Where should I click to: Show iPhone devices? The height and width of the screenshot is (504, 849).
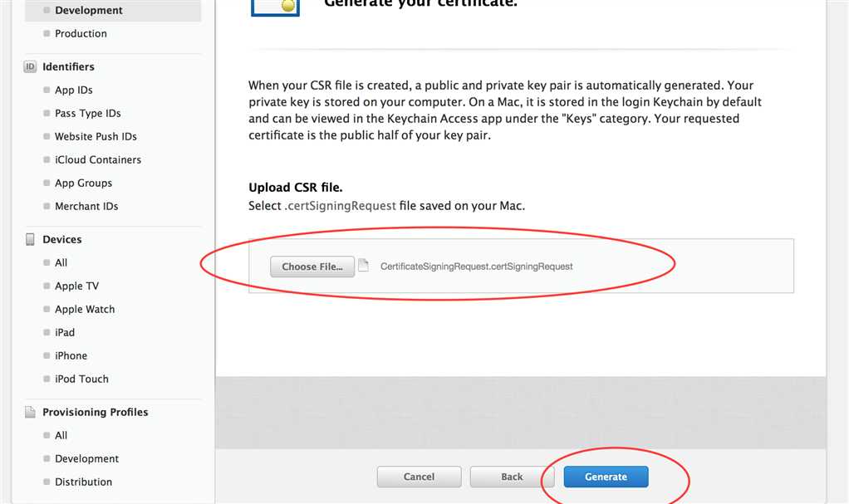point(71,355)
